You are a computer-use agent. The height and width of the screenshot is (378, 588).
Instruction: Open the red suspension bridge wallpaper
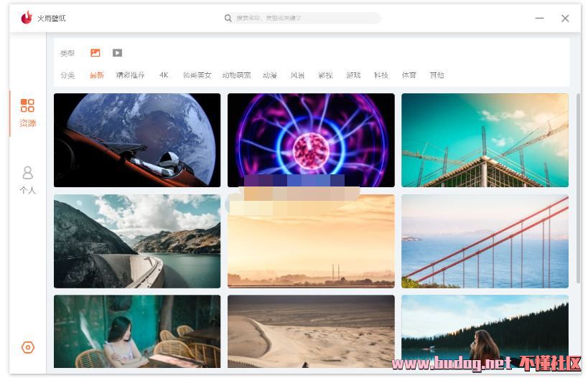pos(485,241)
